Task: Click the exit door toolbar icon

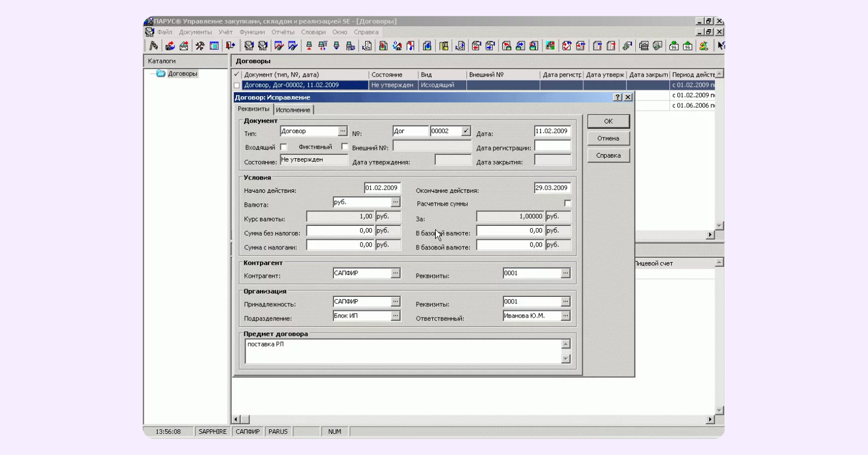Action: [x=230, y=46]
